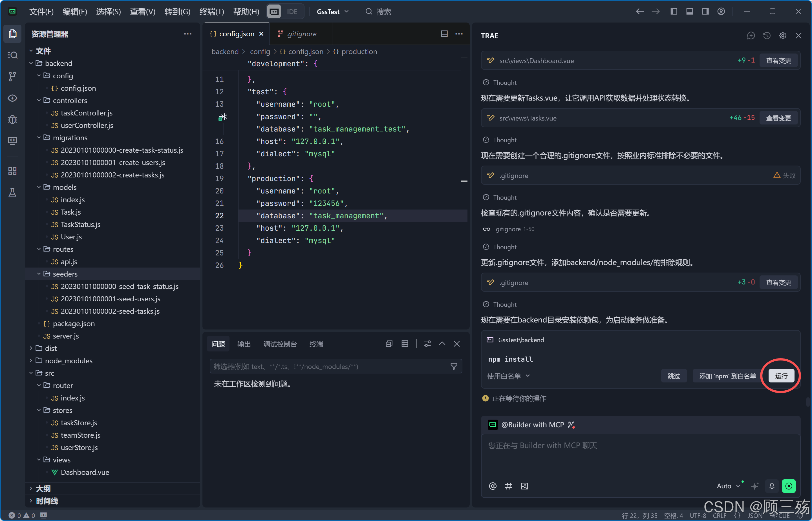This screenshot has width=812, height=521.
Task: Expand the node_modules folder
Action: click(x=31, y=361)
